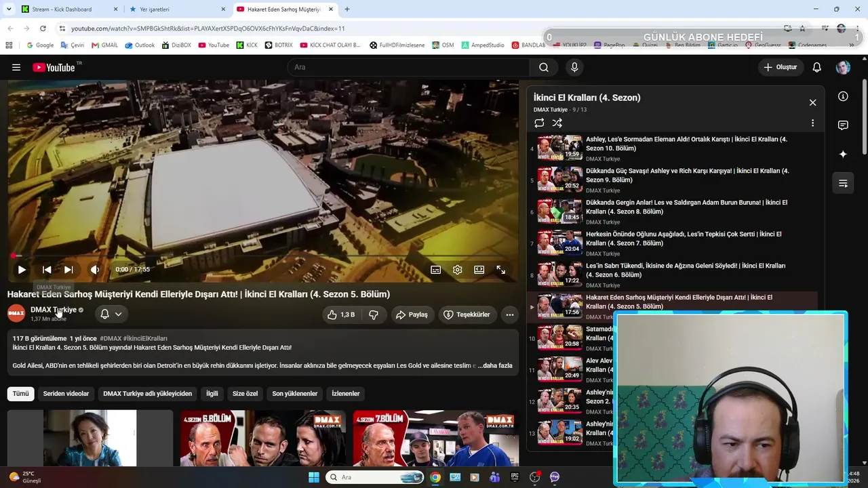Open the 4.Sezon 6.Bölüm recommended thumbnail

tap(263, 439)
